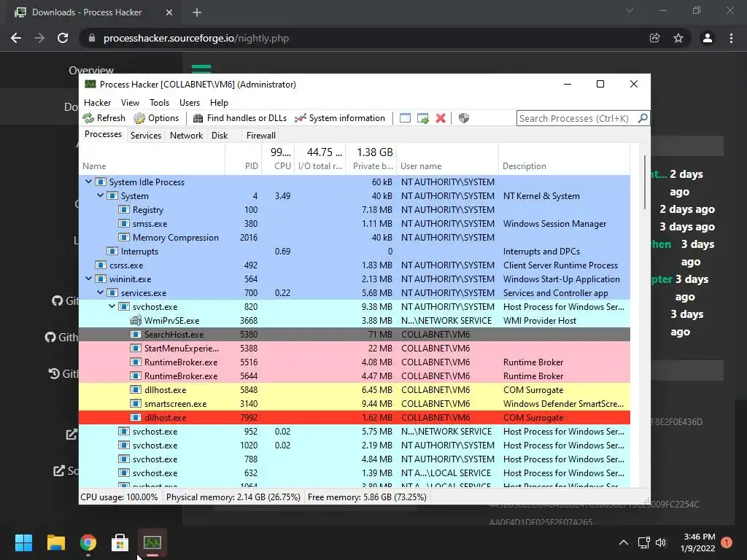
Task: Open the Help menu
Action: pyautogui.click(x=219, y=102)
